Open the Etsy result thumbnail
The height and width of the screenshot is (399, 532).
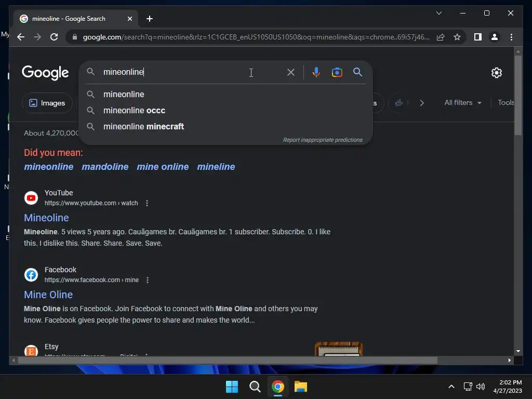[x=339, y=349]
